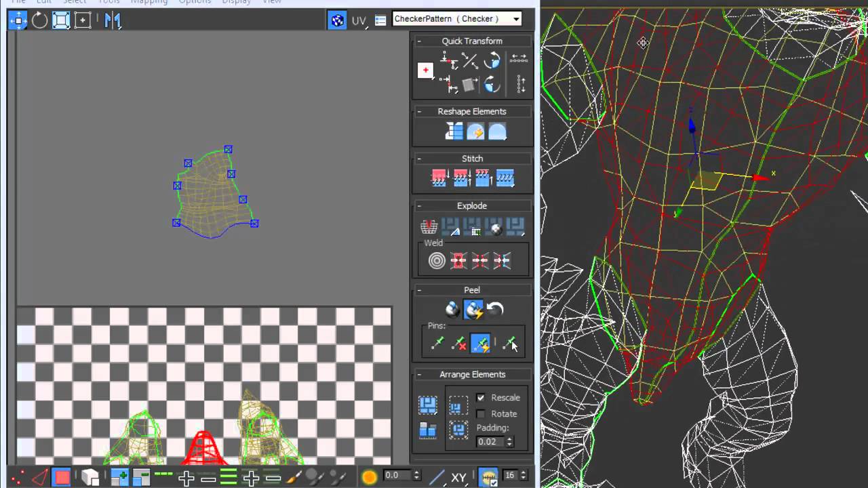Viewport: 868px width, 488px height.
Task: Toggle Polygon sub-object mode
Action: [x=62, y=478]
